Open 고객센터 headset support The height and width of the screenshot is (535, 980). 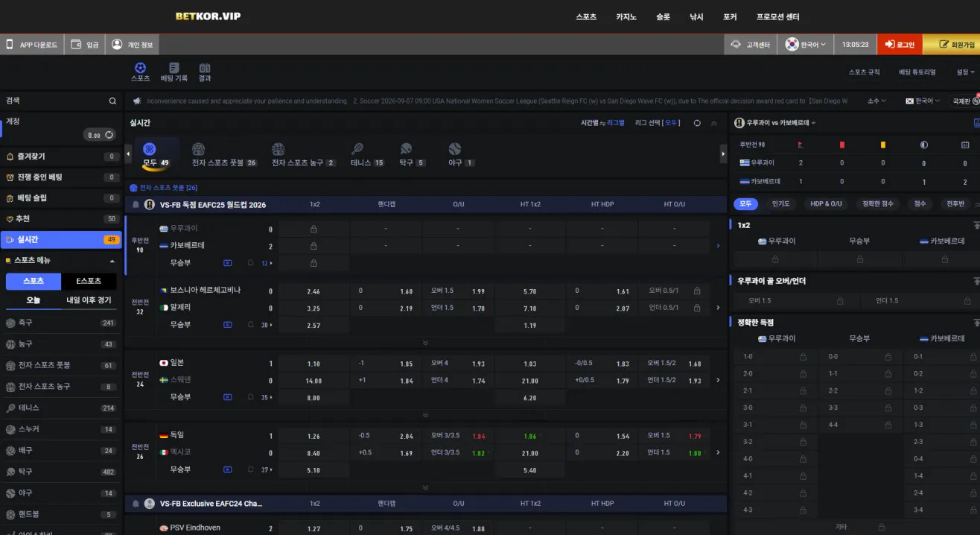[736, 45]
